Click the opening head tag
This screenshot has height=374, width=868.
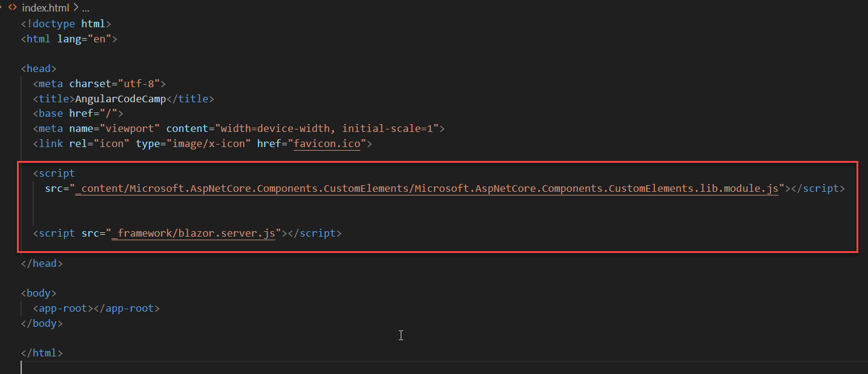(39, 69)
